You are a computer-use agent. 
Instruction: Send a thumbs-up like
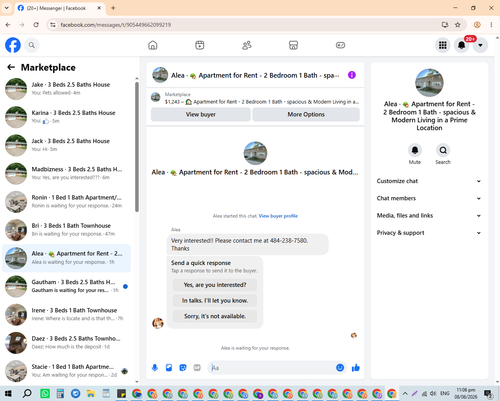click(x=356, y=368)
